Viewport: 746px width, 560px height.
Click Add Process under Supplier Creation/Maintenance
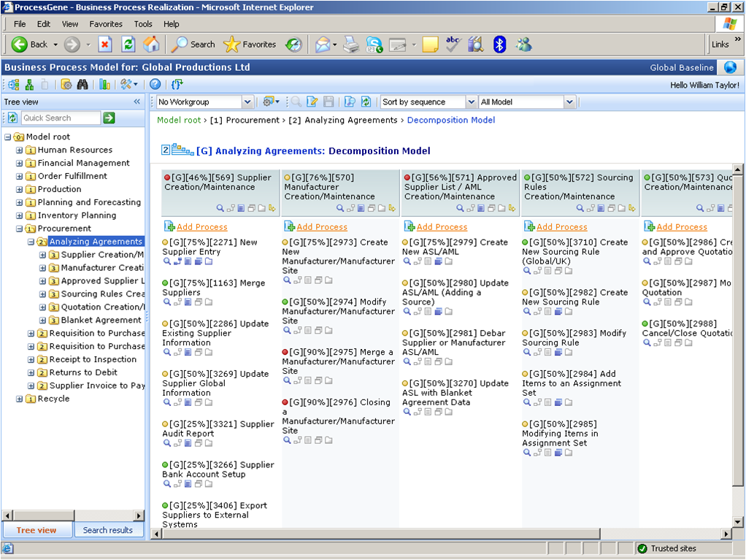tap(201, 227)
